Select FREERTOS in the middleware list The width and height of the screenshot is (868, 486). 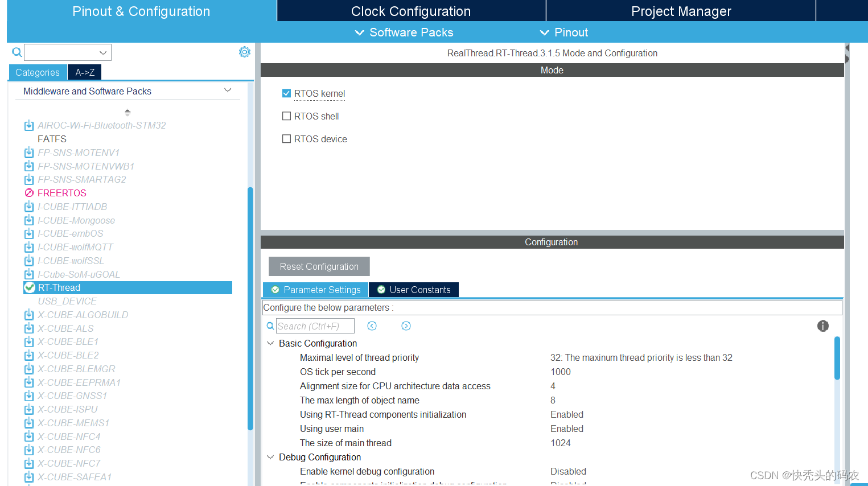click(62, 193)
